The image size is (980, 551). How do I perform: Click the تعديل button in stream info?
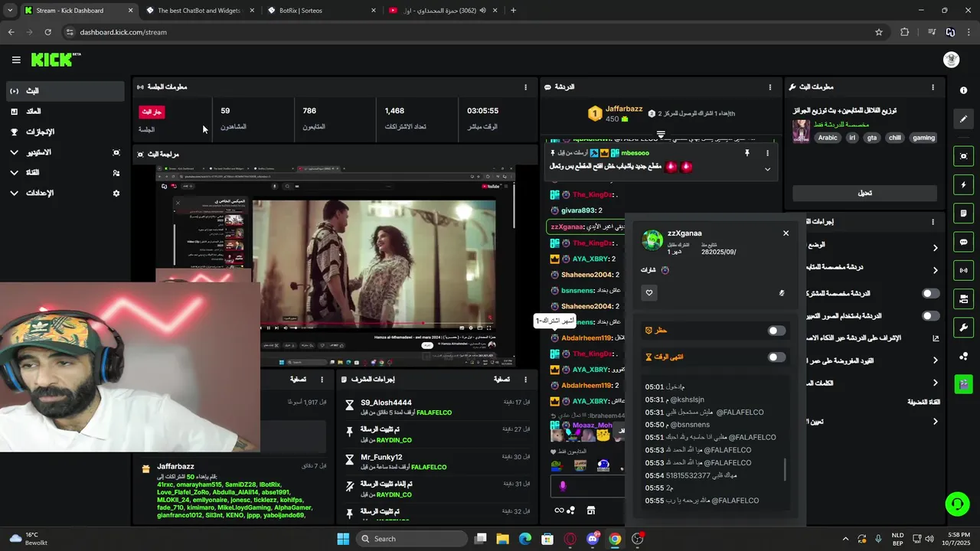[x=864, y=193]
